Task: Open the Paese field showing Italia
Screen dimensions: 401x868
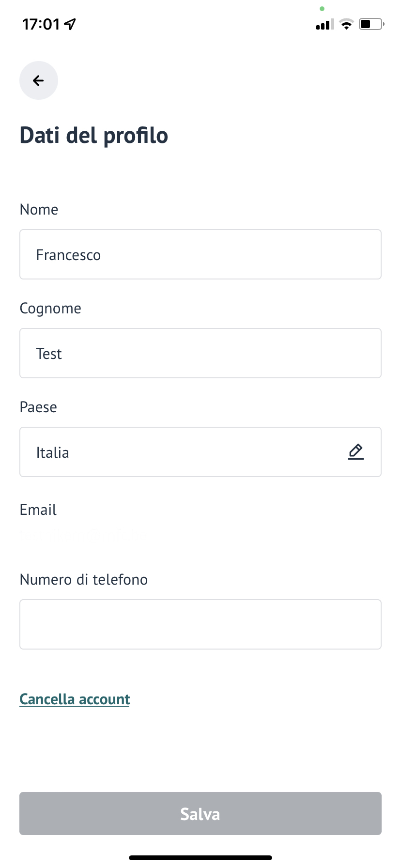Action: click(200, 452)
